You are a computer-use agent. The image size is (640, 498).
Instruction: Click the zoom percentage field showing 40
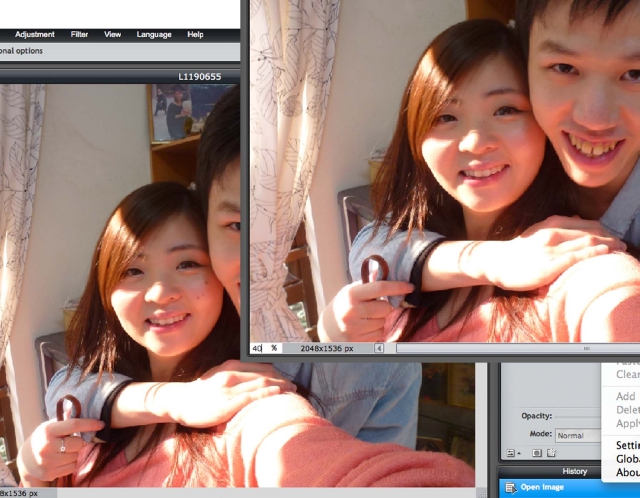[257, 348]
